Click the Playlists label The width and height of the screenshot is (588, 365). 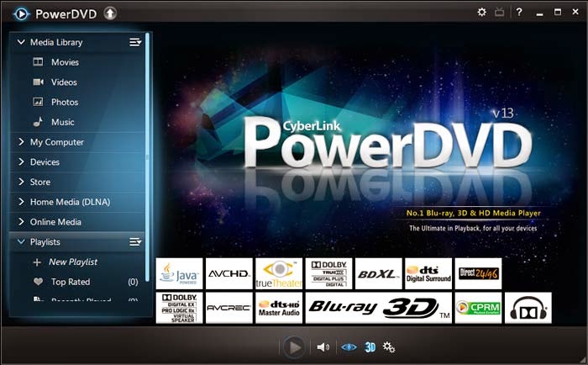coord(45,242)
